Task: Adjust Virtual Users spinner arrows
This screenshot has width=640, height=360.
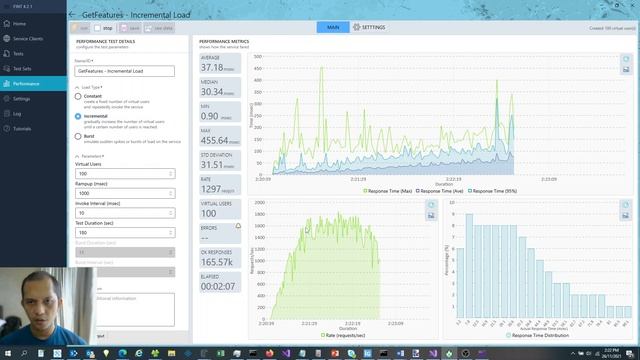Action: click(x=171, y=174)
